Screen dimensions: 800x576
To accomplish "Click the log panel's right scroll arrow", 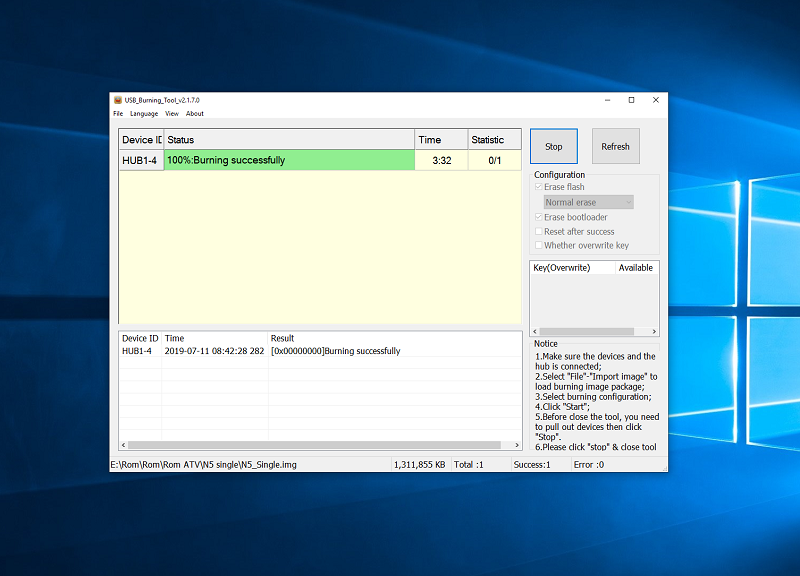I will click(x=517, y=445).
